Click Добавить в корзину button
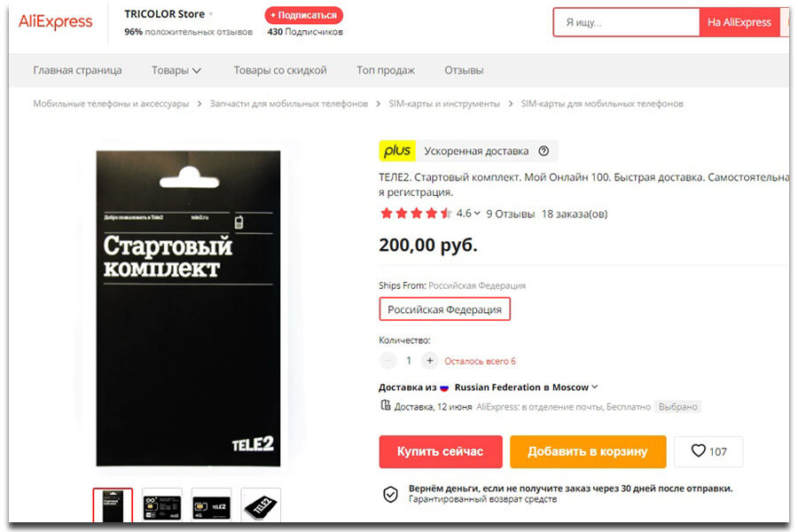The height and width of the screenshot is (532, 798). (588, 451)
